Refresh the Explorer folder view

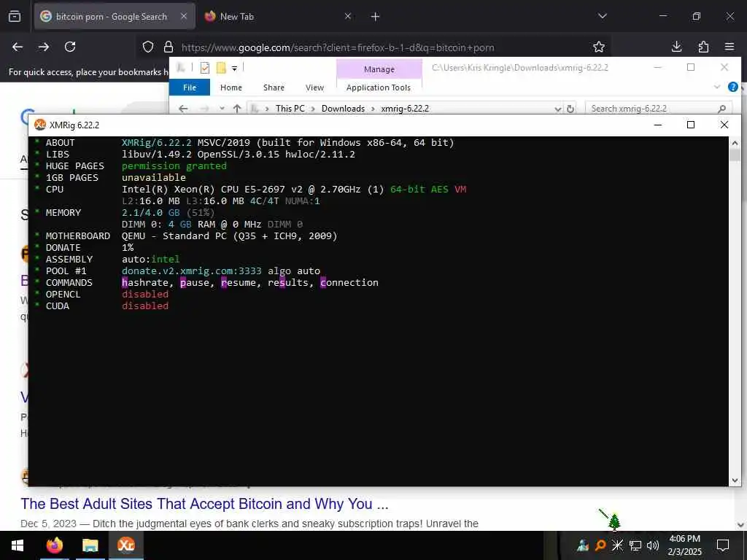click(570, 109)
